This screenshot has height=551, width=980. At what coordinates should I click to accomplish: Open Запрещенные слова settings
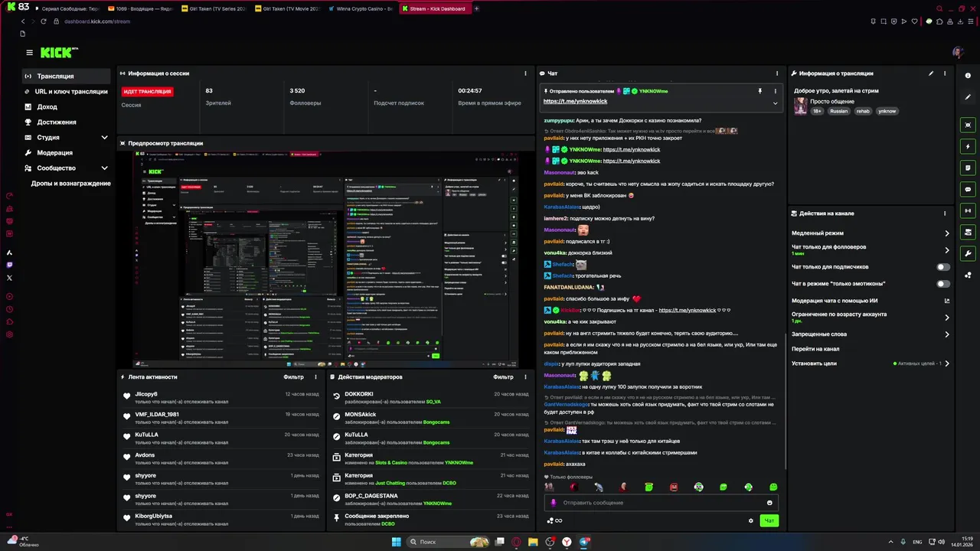[871, 334]
